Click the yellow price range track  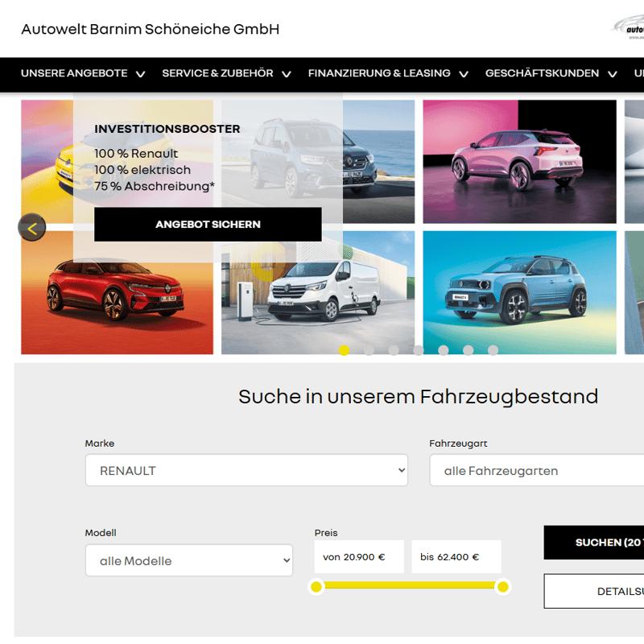[410, 585]
